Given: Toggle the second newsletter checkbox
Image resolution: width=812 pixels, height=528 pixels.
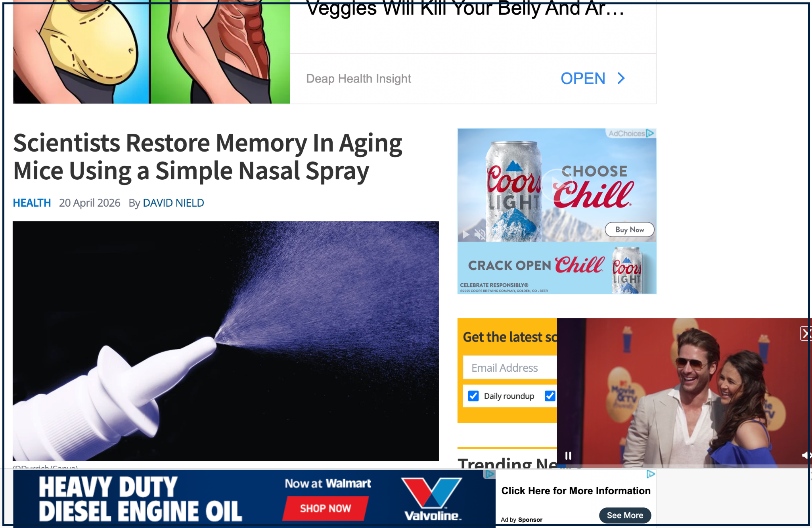Looking at the screenshot, I should pos(550,396).
